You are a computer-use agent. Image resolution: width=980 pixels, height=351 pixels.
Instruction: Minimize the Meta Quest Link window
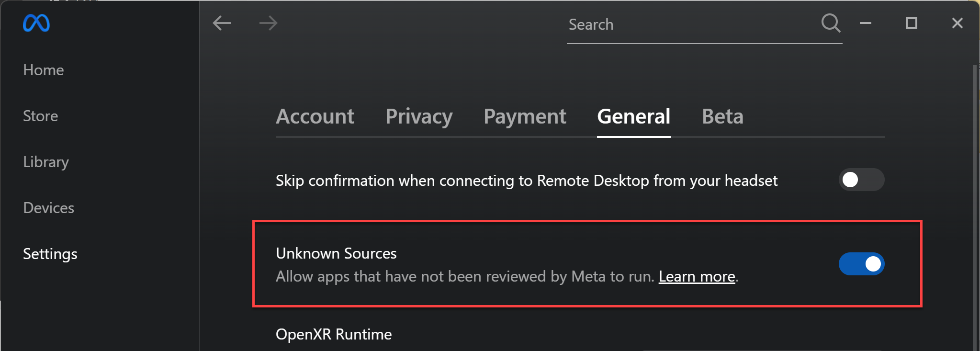(866, 23)
